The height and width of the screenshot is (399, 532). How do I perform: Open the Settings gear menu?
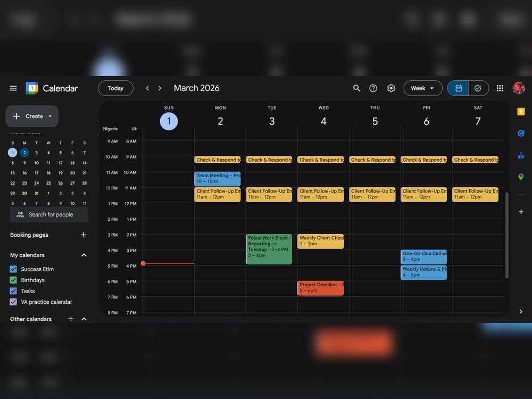(x=391, y=88)
